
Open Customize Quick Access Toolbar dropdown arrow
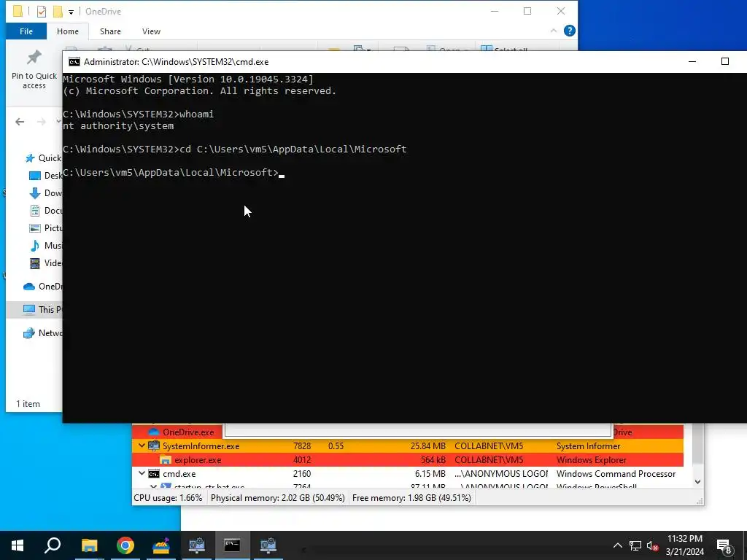(x=71, y=12)
